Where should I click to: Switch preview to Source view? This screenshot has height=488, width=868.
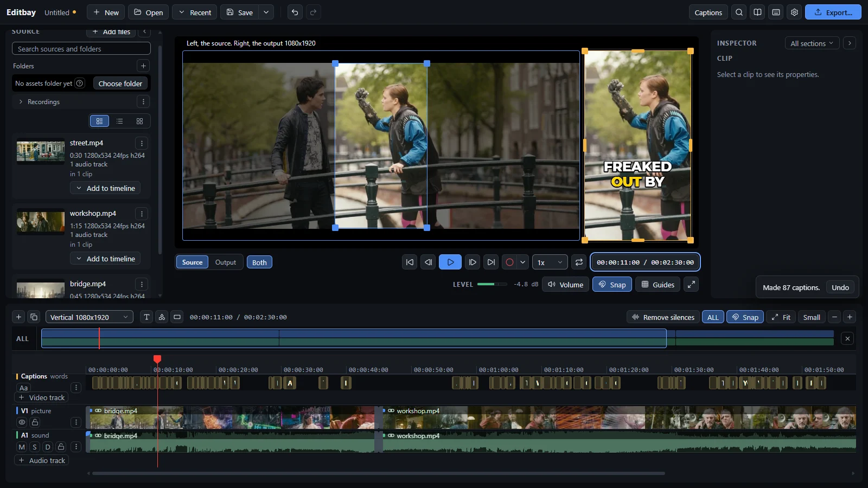[192, 262]
